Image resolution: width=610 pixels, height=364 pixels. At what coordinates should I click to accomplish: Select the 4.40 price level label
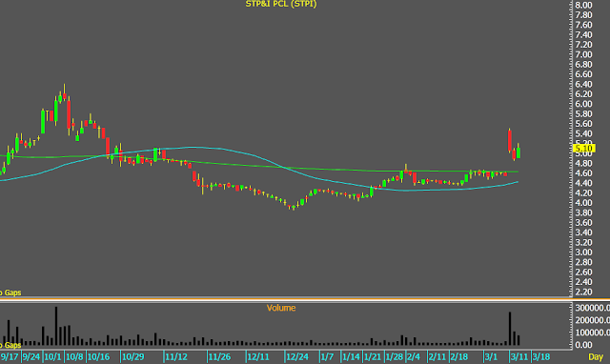click(x=583, y=183)
